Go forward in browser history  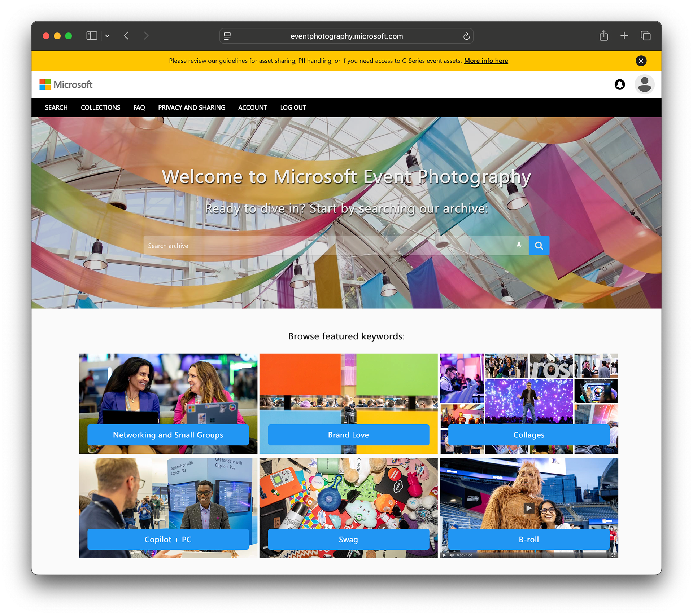point(146,36)
